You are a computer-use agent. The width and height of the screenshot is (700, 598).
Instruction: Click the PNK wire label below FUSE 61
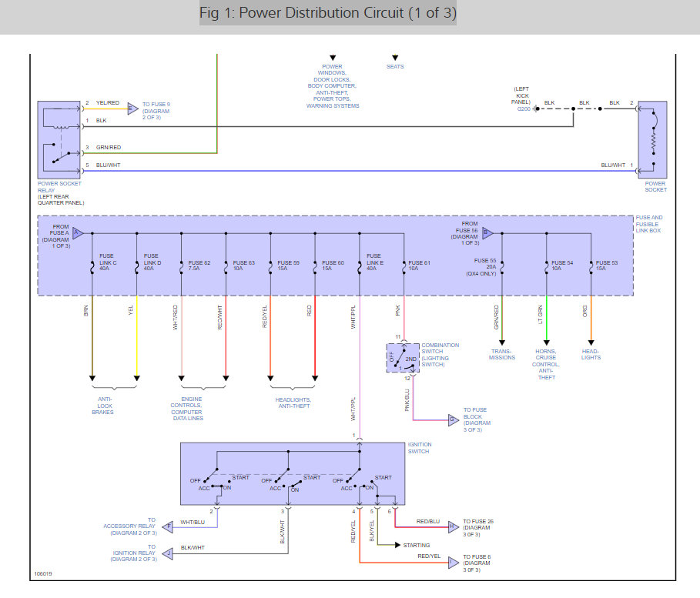pos(398,311)
